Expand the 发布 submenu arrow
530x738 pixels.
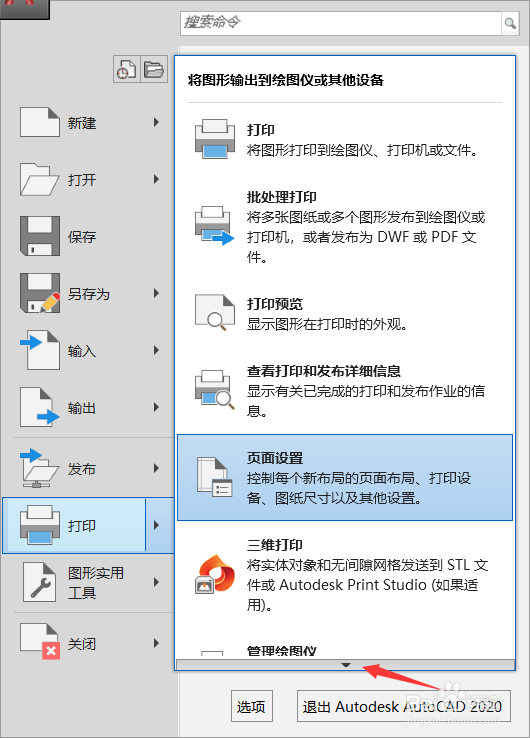(x=156, y=467)
